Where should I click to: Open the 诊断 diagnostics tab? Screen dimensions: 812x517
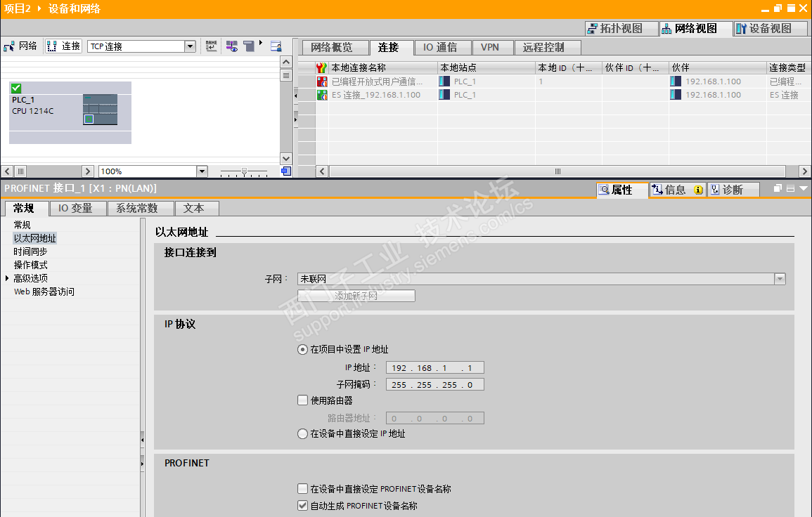(733, 190)
